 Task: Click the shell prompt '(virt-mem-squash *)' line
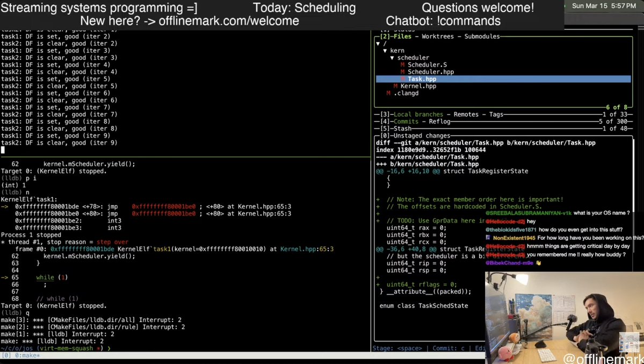pyautogui.click(x=55, y=348)
